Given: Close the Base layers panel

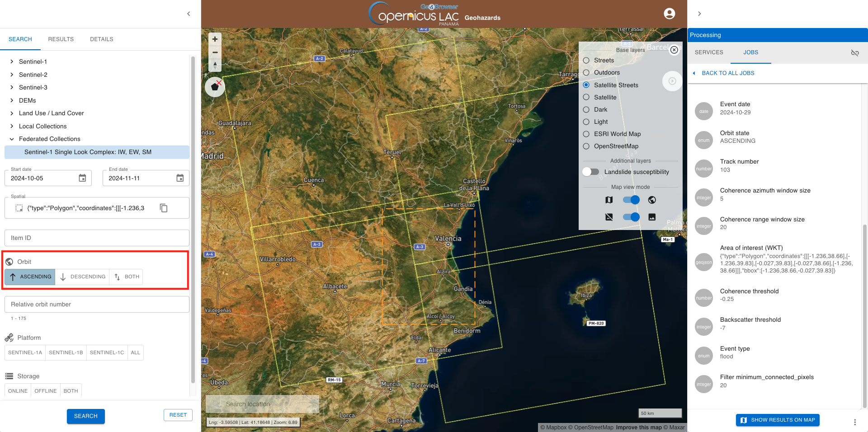Looking at the screenshot, I should click(674, 50).
